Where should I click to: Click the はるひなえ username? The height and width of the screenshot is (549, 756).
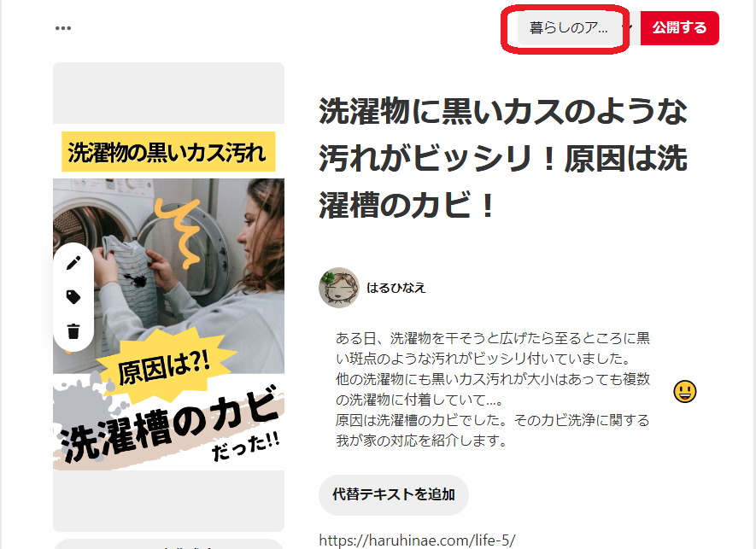click(x=396, y=289)
